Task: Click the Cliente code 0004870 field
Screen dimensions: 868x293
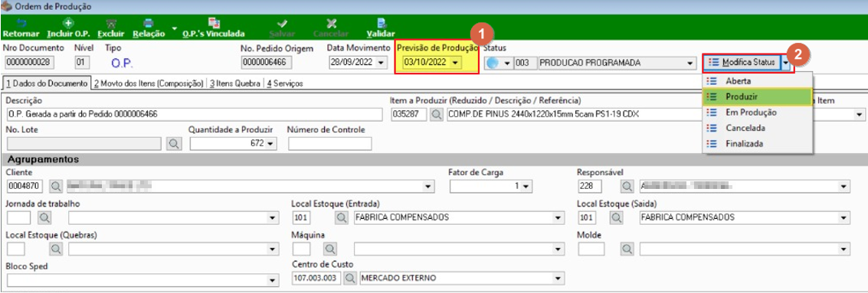Action: point(25,187)
